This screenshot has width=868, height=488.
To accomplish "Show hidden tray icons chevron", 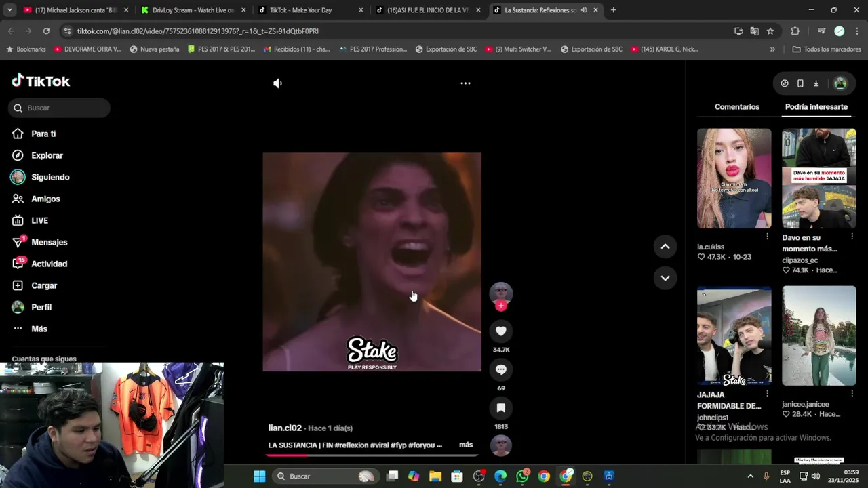I will click(750, 476).
